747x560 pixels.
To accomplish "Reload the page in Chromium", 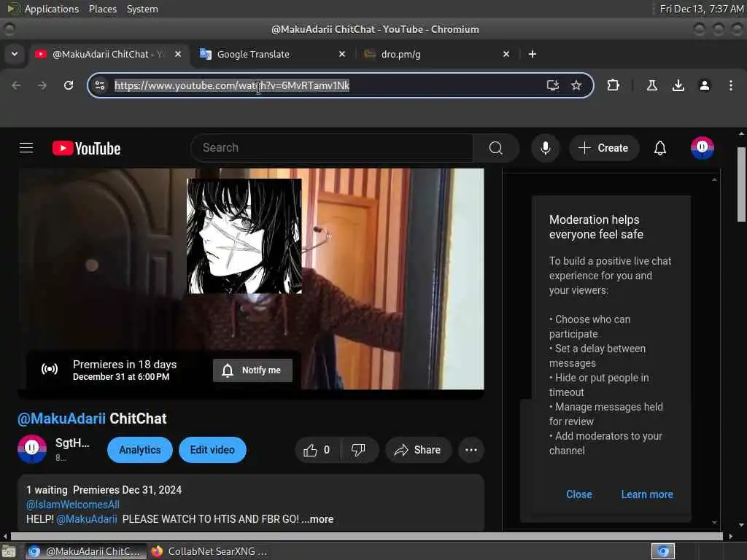I will [x=69, y=85].
